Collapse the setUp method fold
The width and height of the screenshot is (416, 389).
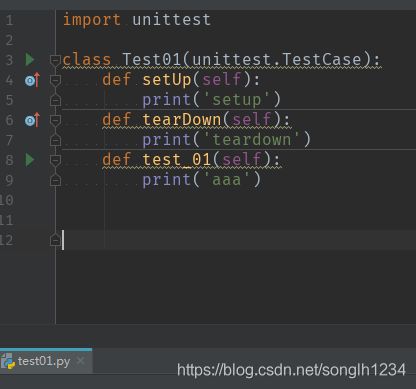(x=55, y=80)
